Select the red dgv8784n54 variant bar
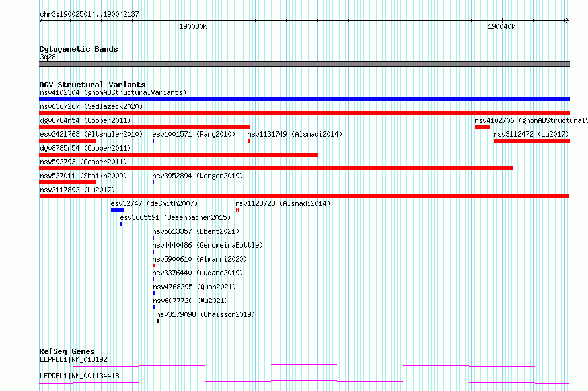This screenshot has width=588, height=391. (x=145, y=127)
